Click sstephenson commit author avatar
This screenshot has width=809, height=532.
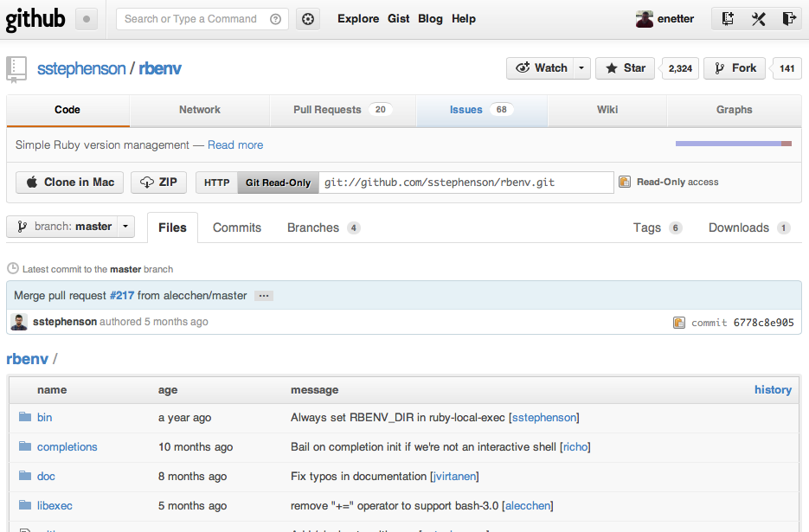[19, 322]
